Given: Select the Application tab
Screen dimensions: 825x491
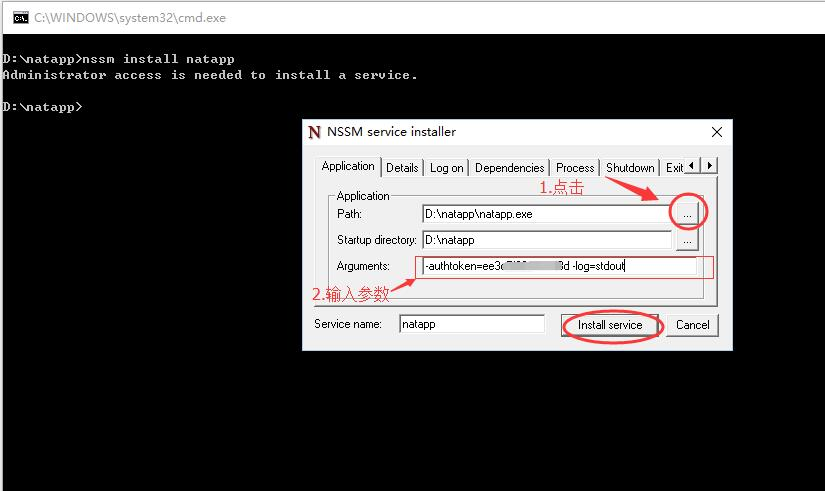Looking at the screenshot, I should [x=348, y=166].
